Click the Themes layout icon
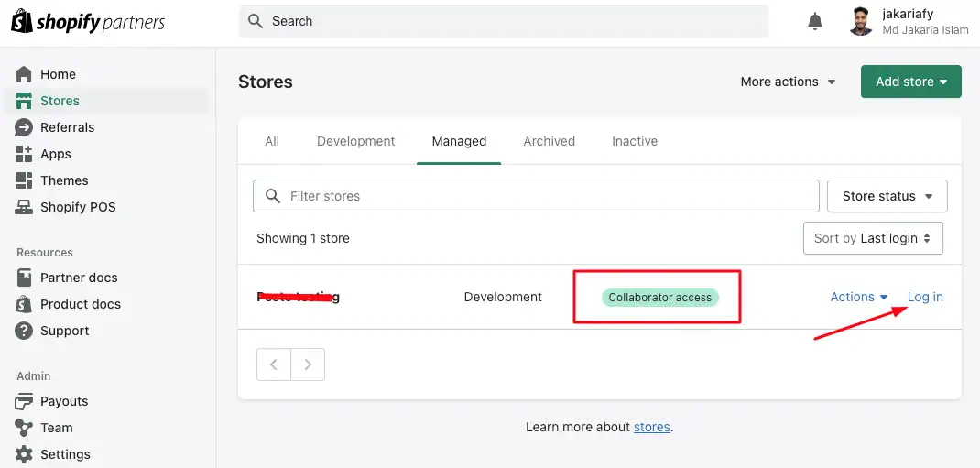 click(x=24, y=180)
